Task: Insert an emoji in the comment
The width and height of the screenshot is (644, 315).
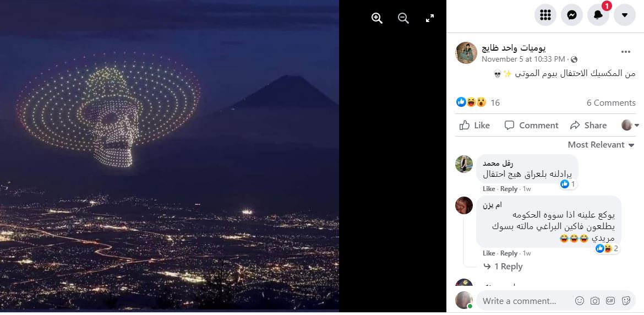Action: (x=580, y=301)
